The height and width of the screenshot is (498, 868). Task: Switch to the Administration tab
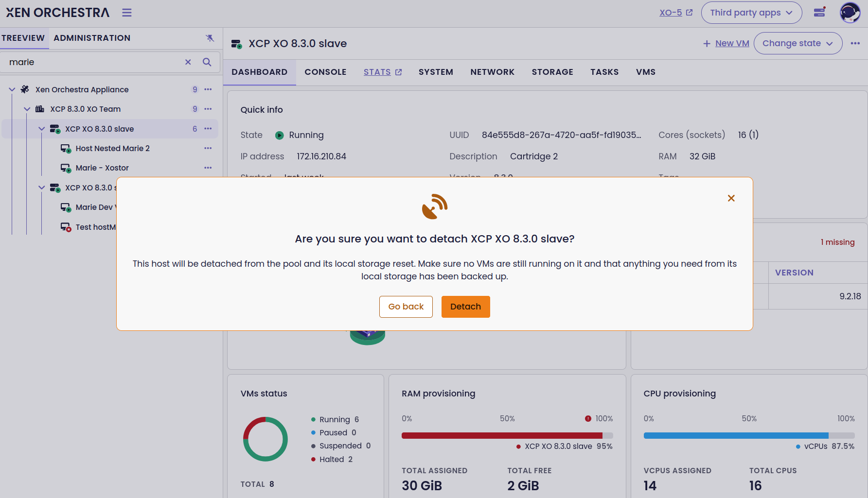point(92,38)
